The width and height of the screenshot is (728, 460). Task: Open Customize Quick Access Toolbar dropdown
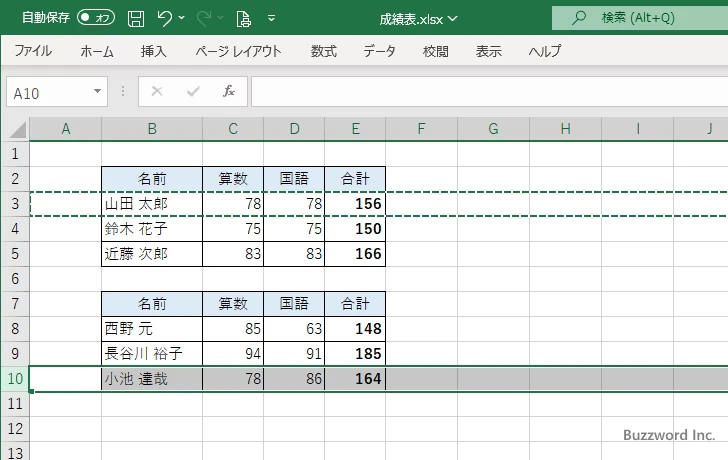(x=272, y=18)
